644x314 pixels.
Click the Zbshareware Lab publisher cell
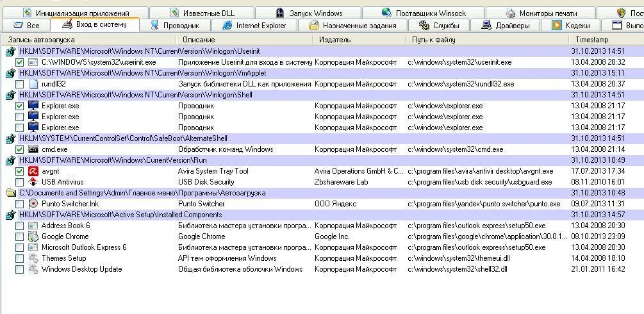[342, 182]
